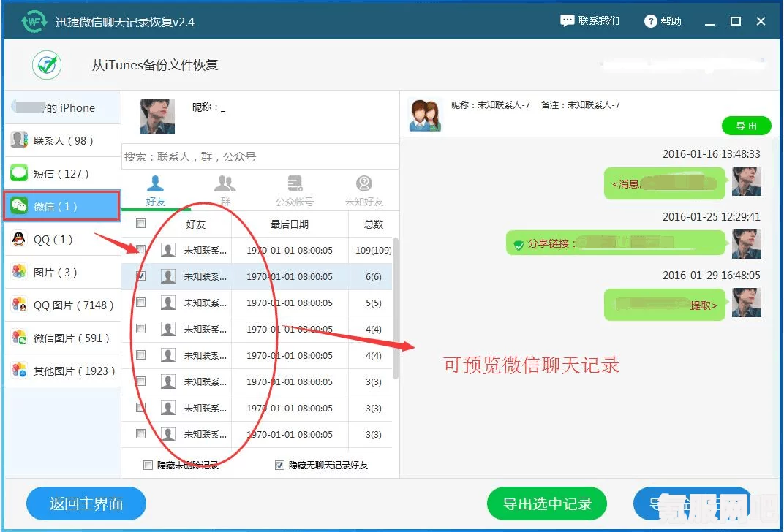Image resolution: width=784 pixels, height=532 pixels.
Task: Open 联系我们 chat bubble icon
Action: pos(567,21)
